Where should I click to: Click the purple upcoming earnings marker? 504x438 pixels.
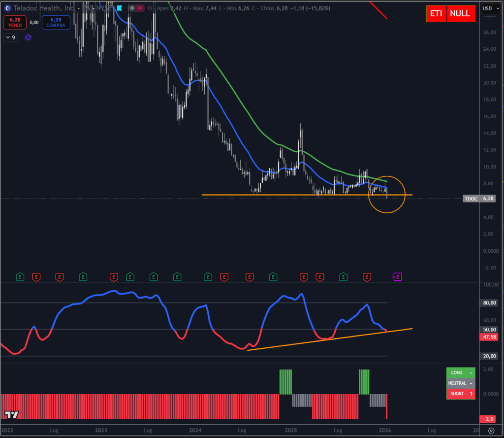point(398,277)
